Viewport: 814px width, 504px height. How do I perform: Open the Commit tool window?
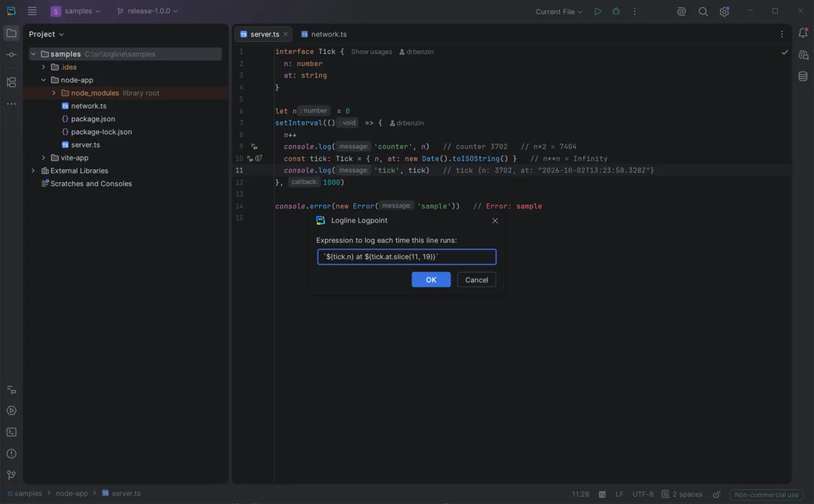pyautogui.click(x=11, y=55)
